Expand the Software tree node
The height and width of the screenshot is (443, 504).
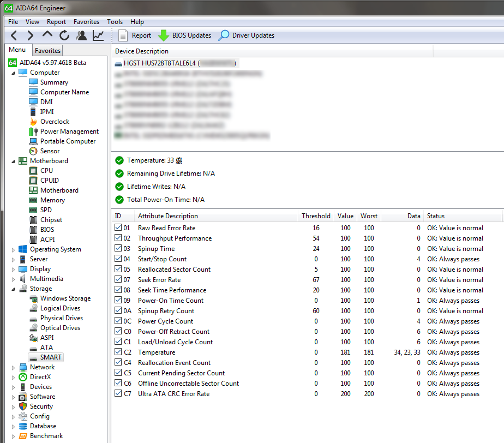tap(13, 397)
